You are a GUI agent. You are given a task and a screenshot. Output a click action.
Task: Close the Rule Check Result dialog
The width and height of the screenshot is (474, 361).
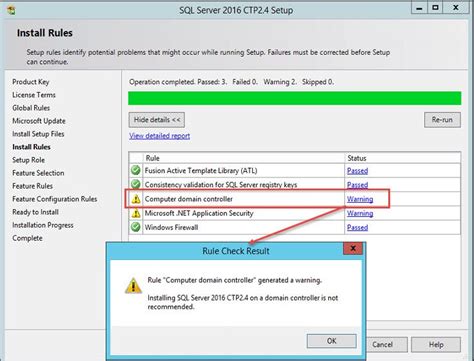[x=353, y=248]
